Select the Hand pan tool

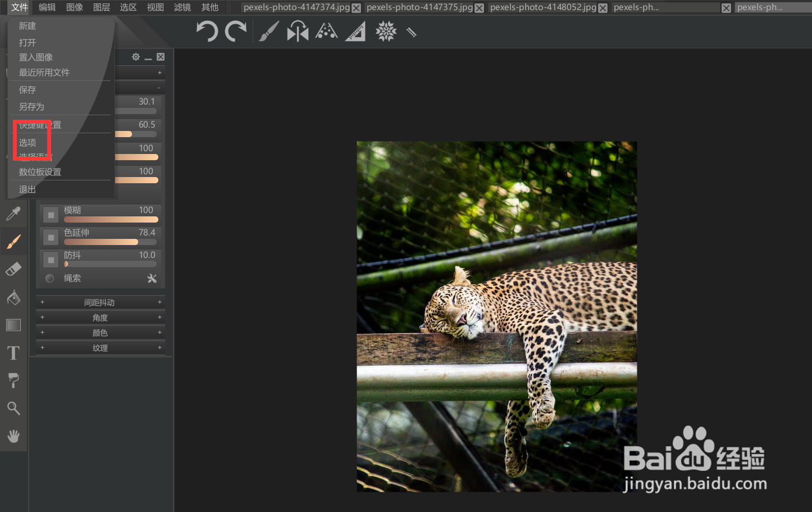pos(13,436)
